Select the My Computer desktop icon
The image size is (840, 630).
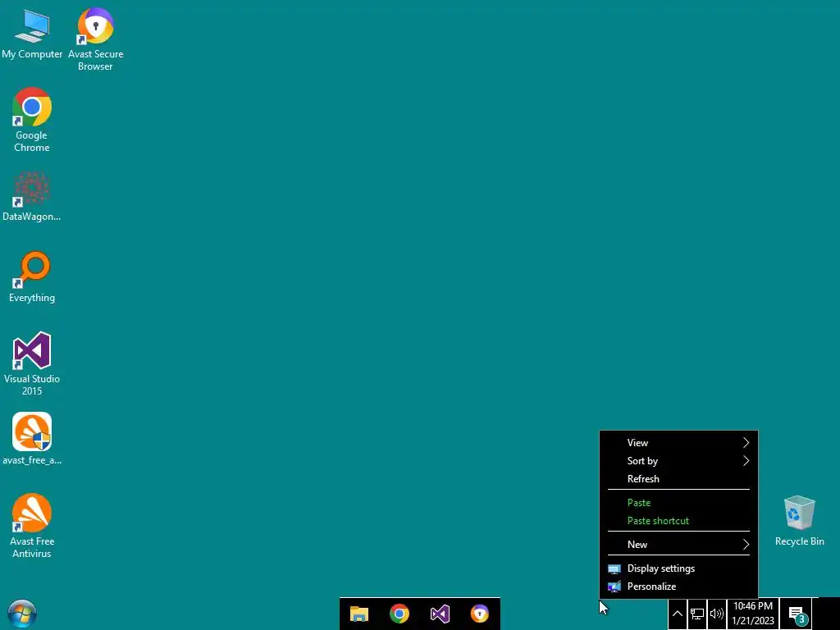tap(32, 34)
